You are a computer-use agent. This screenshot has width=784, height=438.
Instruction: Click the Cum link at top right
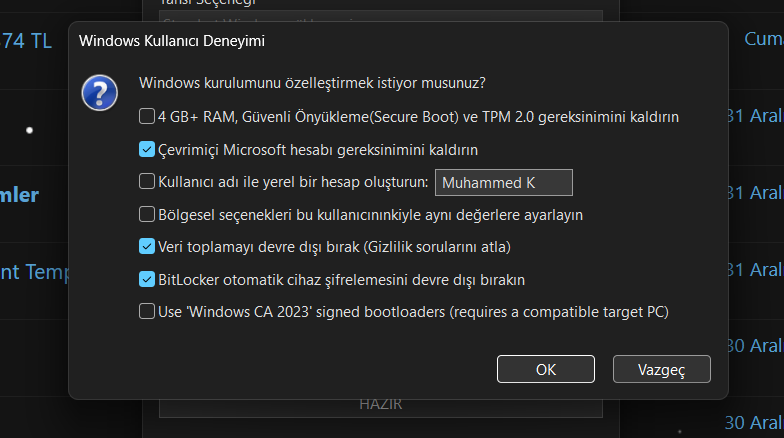(x=764, y=39)
